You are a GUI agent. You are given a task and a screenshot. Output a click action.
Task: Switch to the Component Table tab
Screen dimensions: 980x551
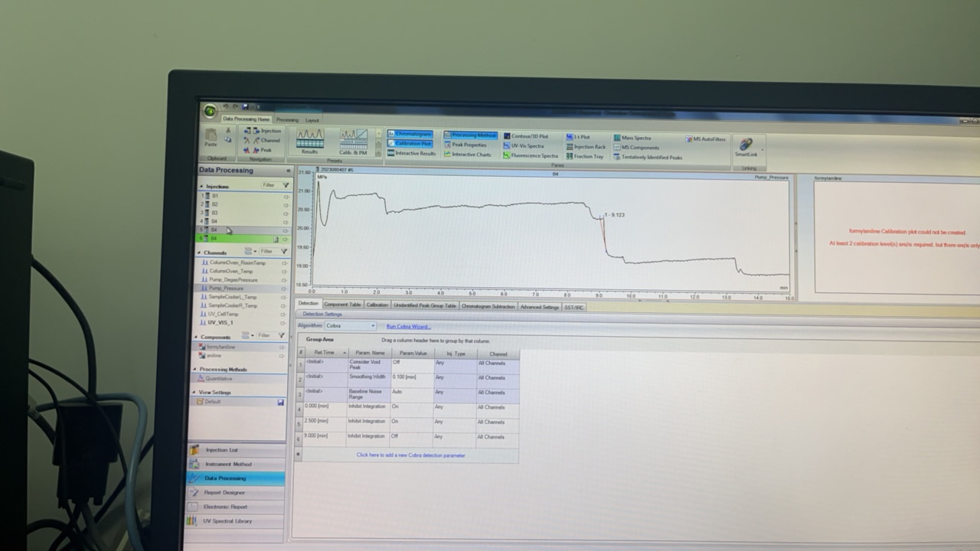tap(341, 305)
